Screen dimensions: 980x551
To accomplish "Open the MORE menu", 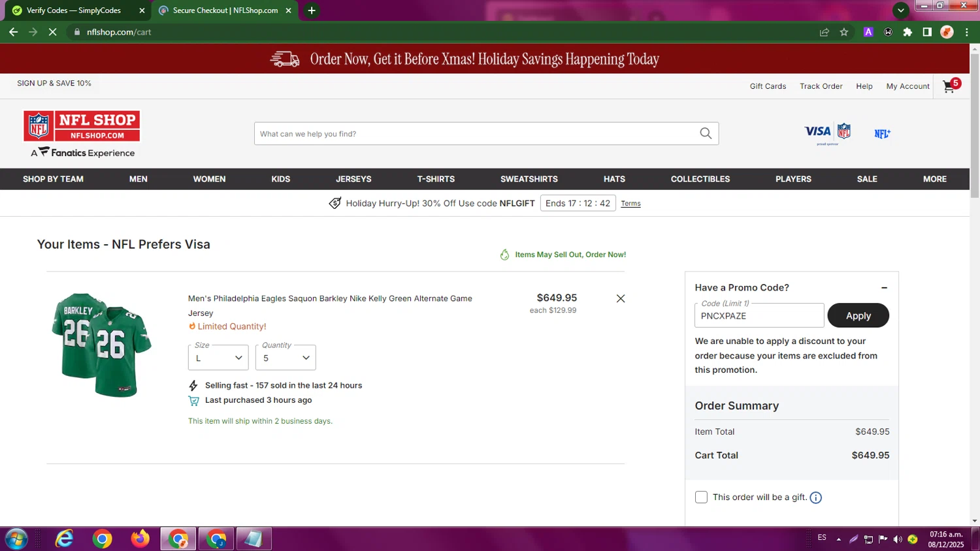I will [935, 179].
